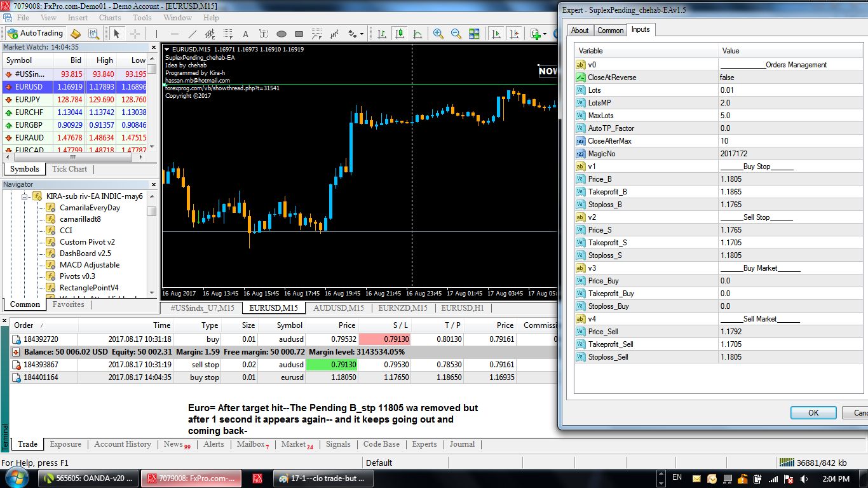The height and width of the screenshot is (488, 868).
Task: Switch to the Common tab in Expert dialog
Action: [x=611, y=30]
